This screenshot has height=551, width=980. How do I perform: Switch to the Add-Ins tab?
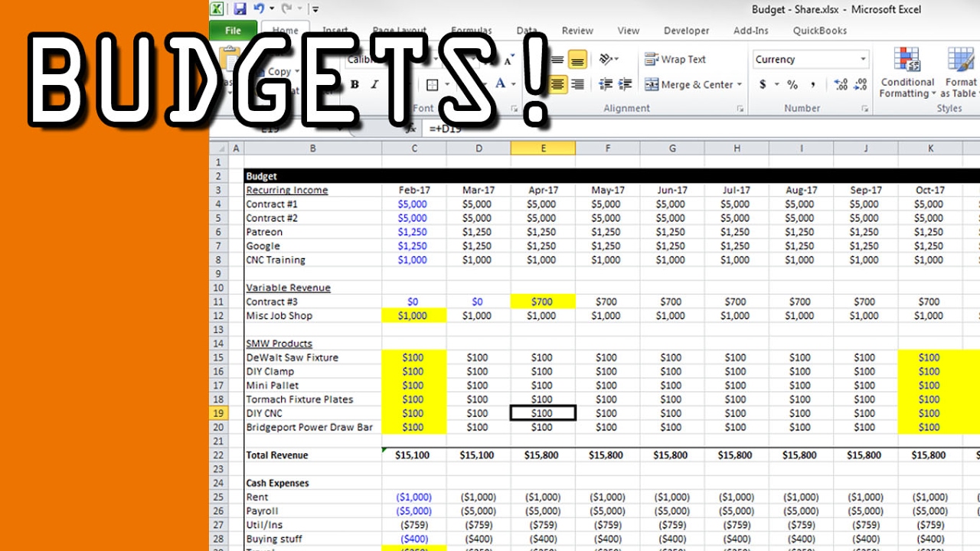coord(753,31)
